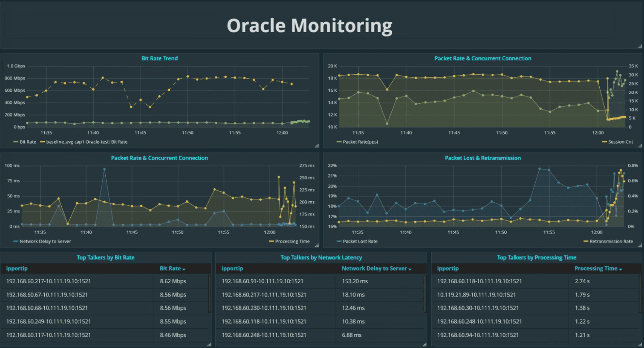Toggle the Session Cnt series in legend
Screen dimensions: 644x348
point(620,142)
